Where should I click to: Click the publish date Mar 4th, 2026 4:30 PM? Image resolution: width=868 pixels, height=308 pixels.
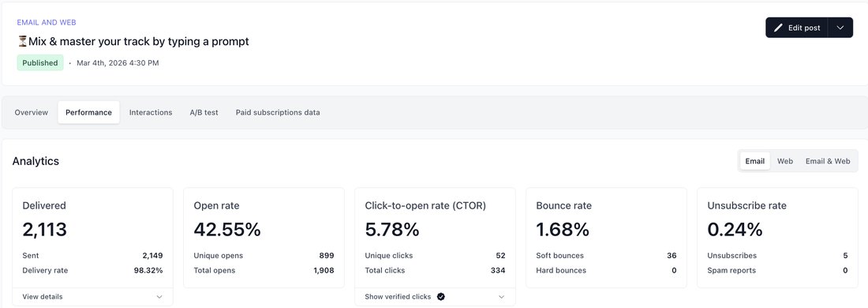click(x=118, y=63)
